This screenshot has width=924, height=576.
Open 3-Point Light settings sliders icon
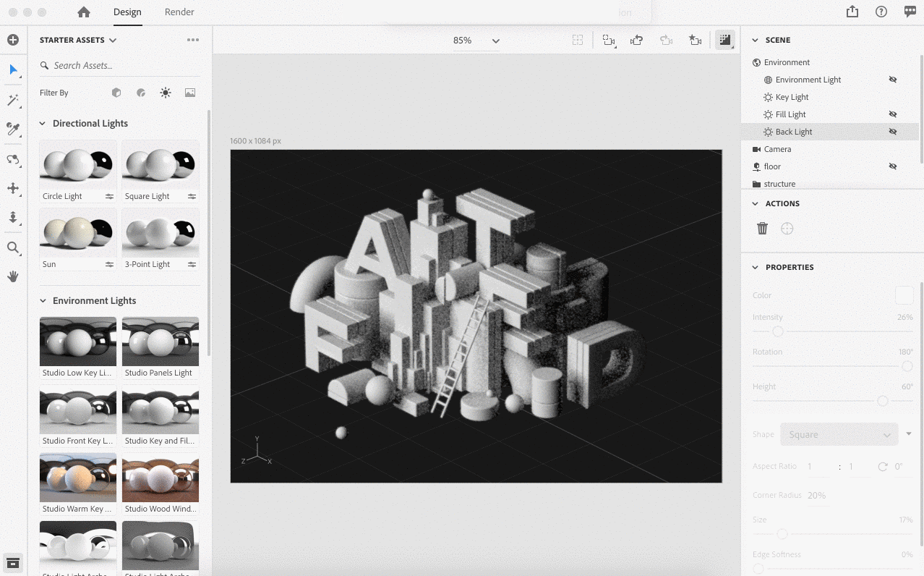pyautogui.click(x=192, y=264)
